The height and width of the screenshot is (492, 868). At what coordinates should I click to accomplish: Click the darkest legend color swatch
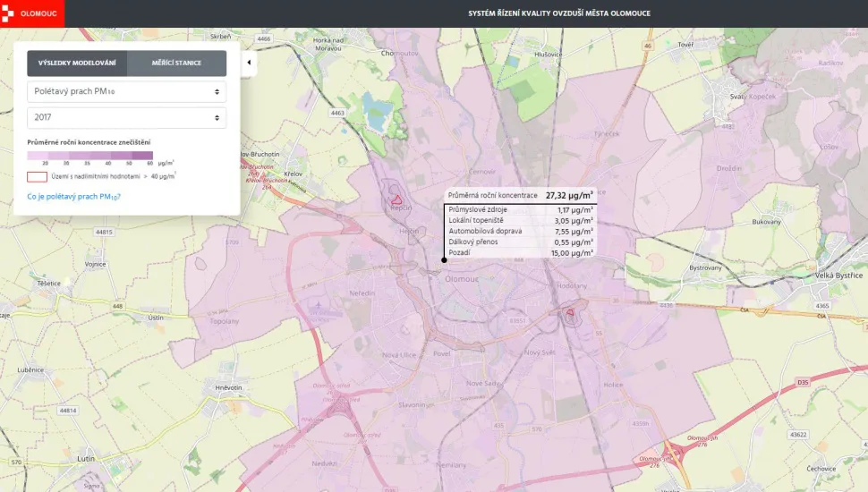point(142,156)
